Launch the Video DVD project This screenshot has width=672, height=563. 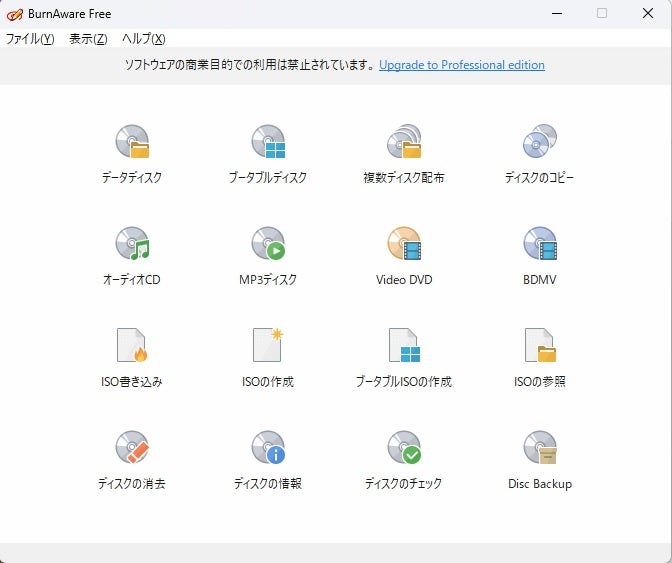coord(404,245)
